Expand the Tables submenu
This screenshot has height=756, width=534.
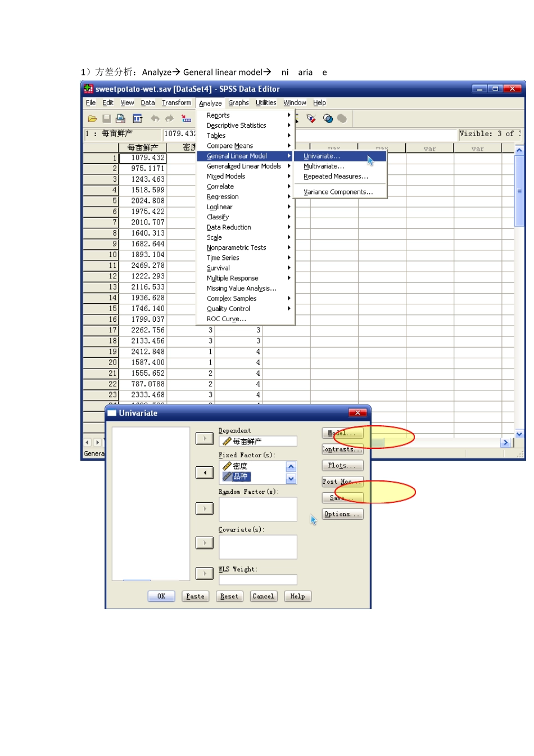246,136
